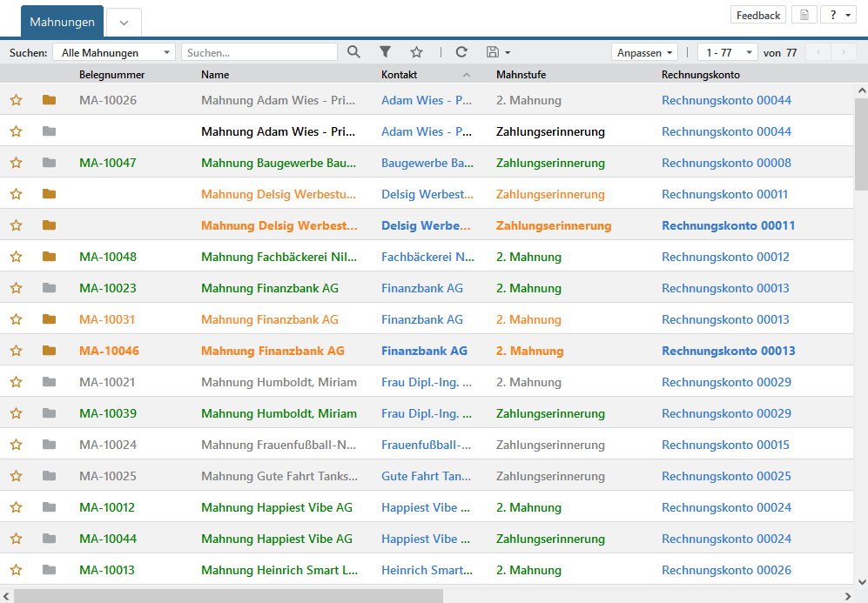Viewport: 868px width, 603px height.
Task: Open the 1 - 77 page range dropdown
Action: [727, 53]
